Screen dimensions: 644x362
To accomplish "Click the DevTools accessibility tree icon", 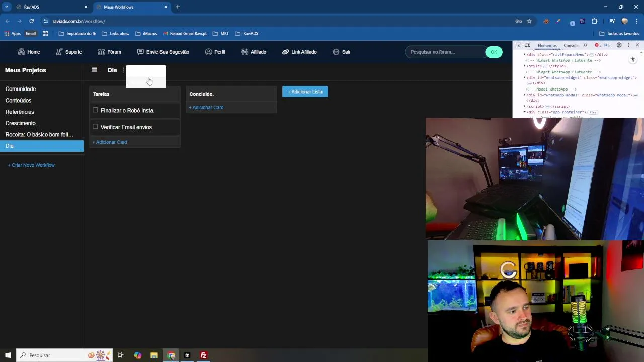I will pos(633,59).
